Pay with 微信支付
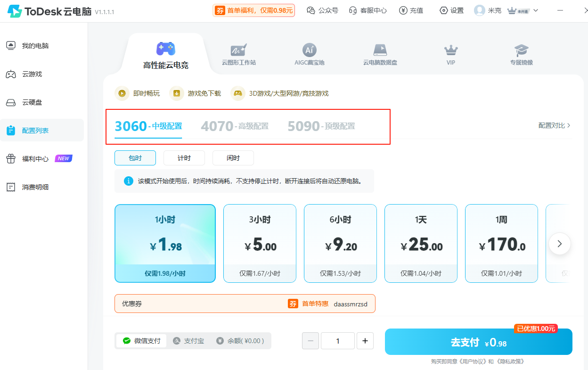The image size is (588, 370). click(x=141, y=341)
